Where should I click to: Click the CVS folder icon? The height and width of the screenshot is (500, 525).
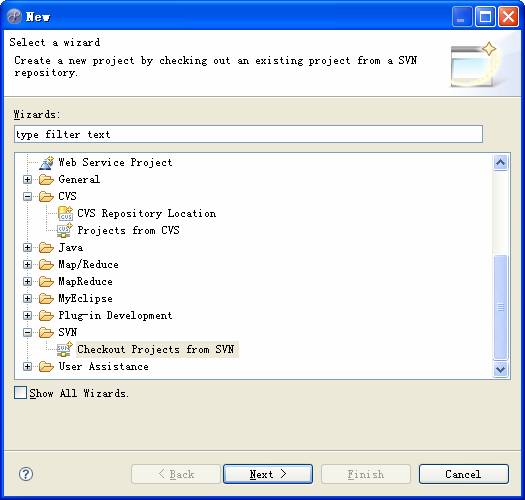pos(46,197)
